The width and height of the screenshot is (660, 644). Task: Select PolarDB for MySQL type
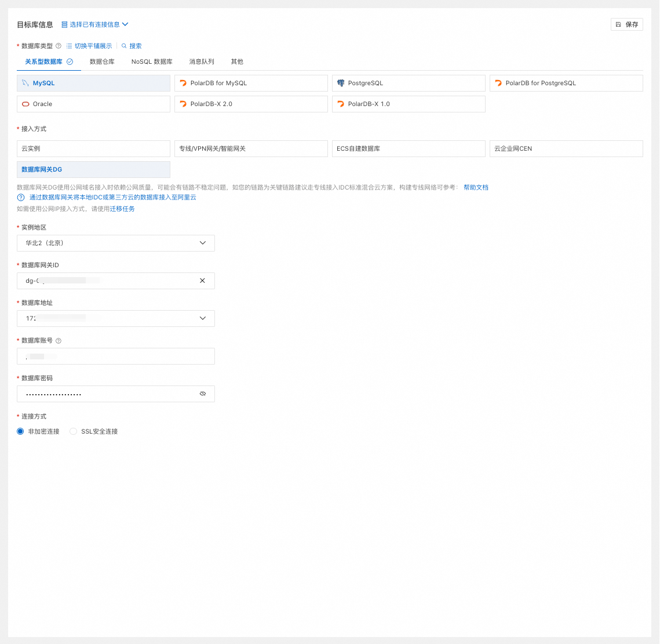click(x=251, y=83)
